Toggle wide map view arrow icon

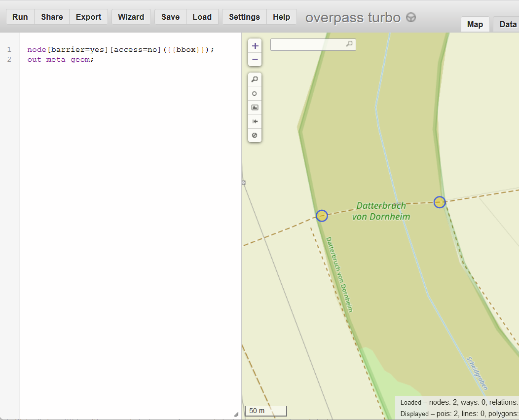point(255,121)
